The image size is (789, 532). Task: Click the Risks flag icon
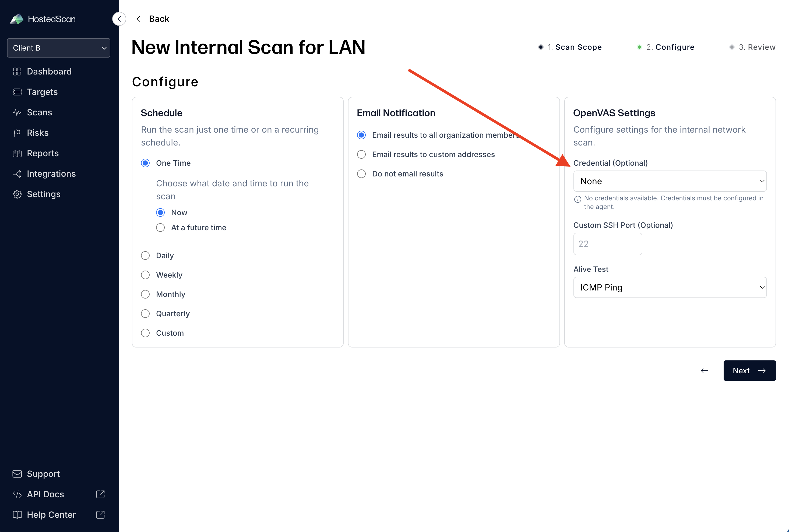click(17, 133)
